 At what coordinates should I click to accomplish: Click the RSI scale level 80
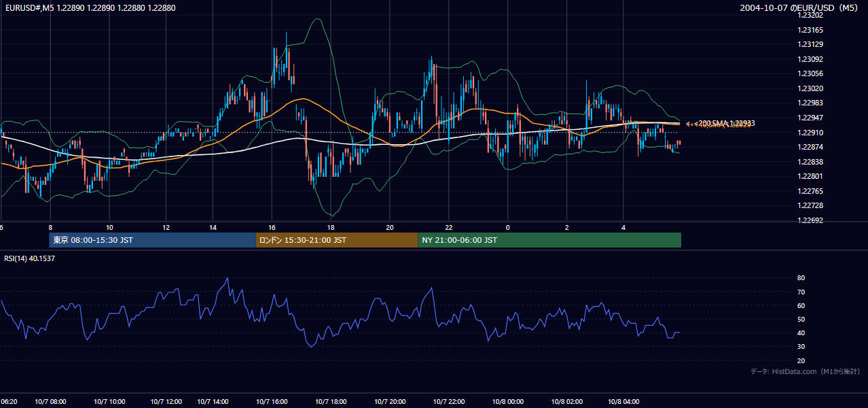(x=801, y=278)
